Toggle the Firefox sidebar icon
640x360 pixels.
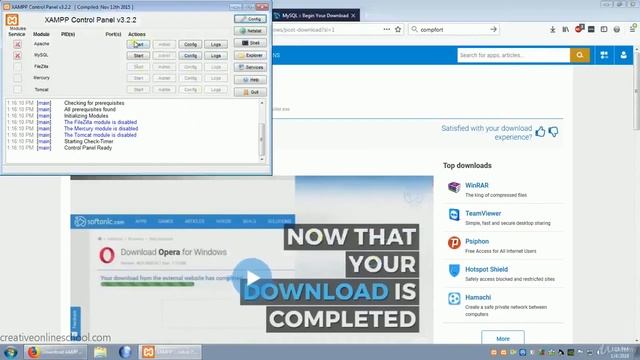604,29
